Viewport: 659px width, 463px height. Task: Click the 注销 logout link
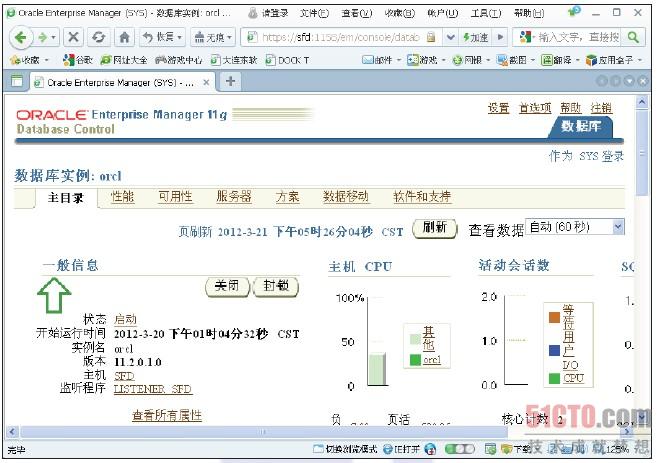click(x=601, y=108)
